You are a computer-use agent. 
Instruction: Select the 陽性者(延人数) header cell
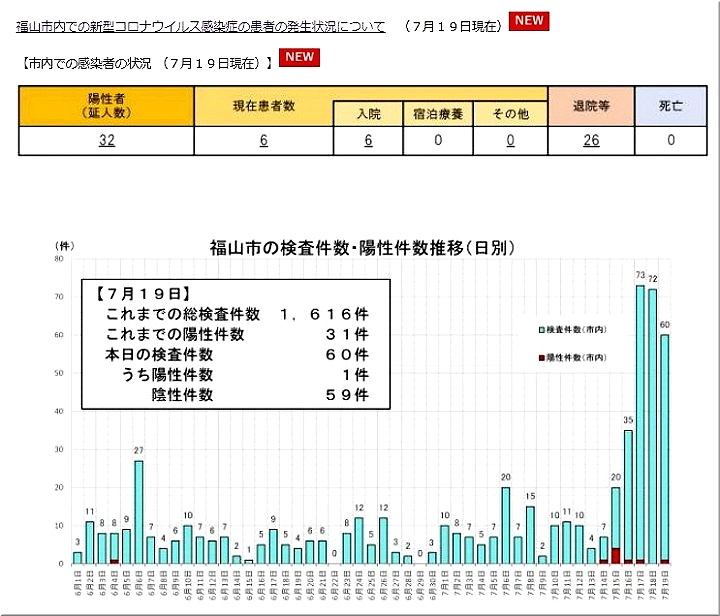(x=106, y=106)
